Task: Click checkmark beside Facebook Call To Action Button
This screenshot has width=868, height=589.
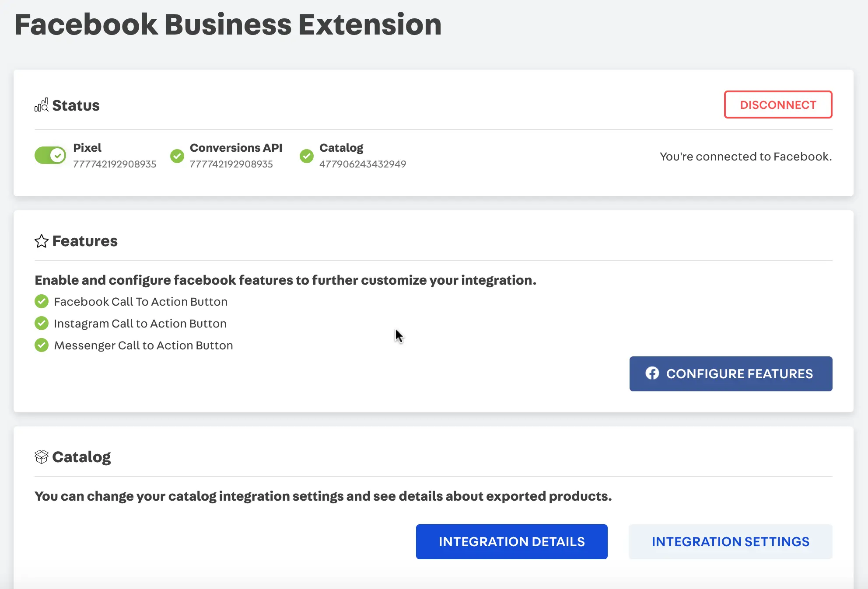Action: (x=42, y=301)
